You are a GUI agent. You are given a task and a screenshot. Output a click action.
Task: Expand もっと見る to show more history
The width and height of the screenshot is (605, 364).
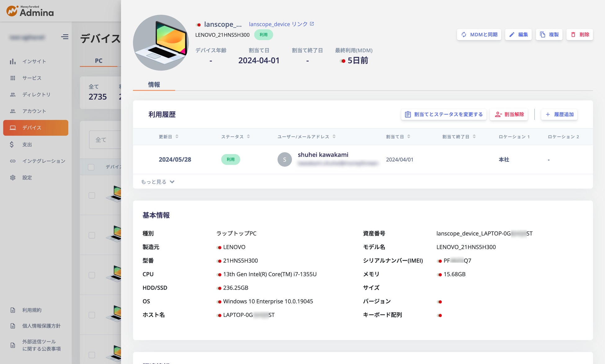pos(158,182)
